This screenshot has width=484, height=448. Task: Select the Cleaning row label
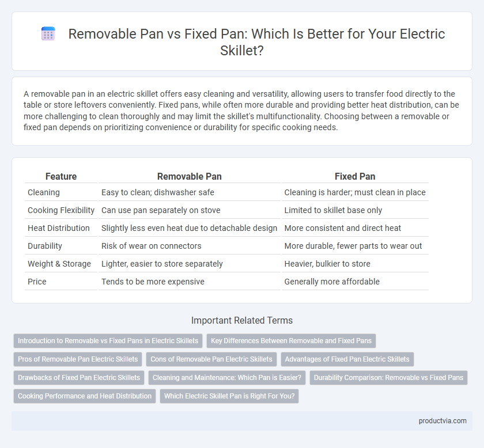coord(44,192)
